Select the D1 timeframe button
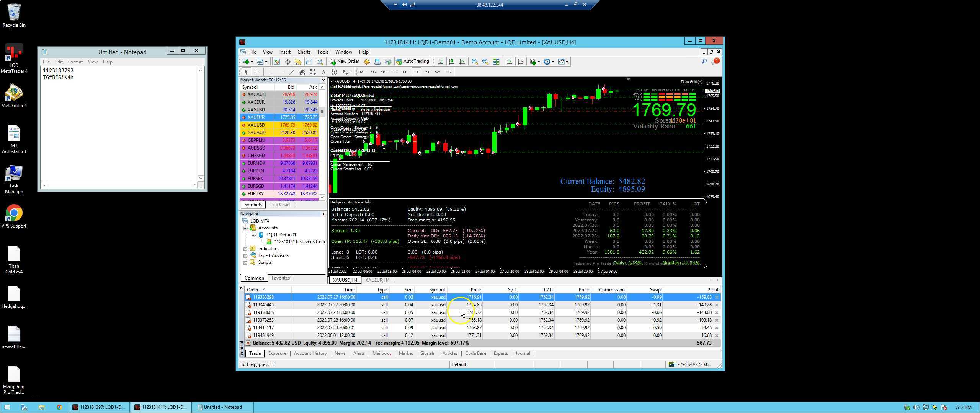This screenshot has width=980, height=413. 427,72
